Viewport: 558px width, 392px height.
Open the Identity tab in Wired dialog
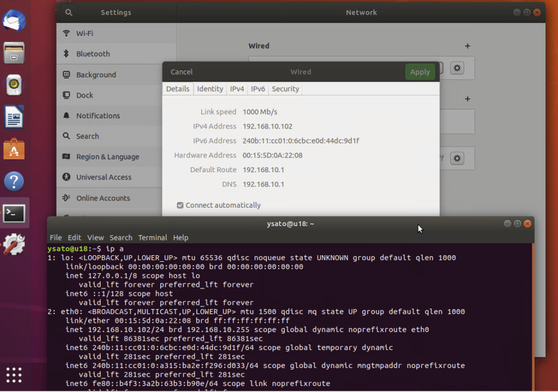click(x=210, y=89)
